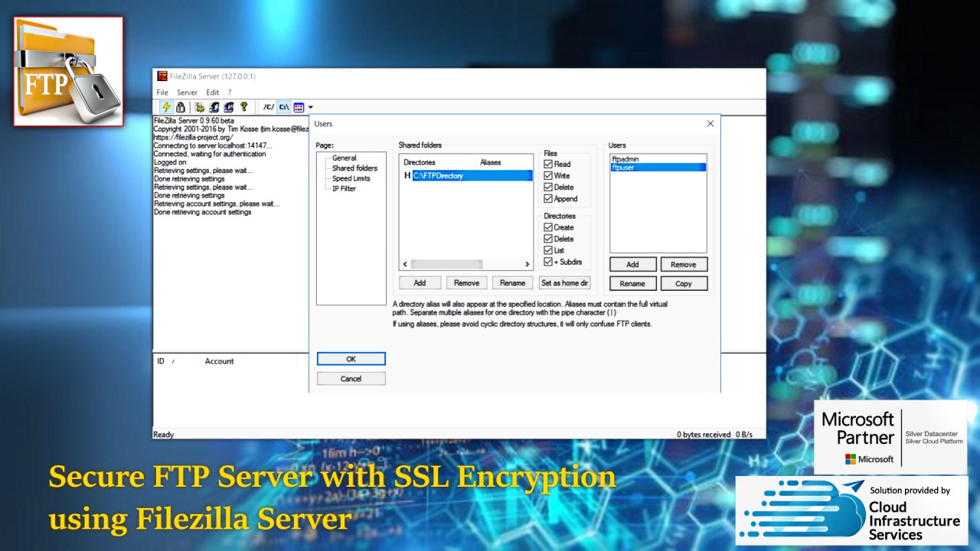Screen dimensions: 980x551
Task: Click the colored grid sort icon
Action: (299, 107)
